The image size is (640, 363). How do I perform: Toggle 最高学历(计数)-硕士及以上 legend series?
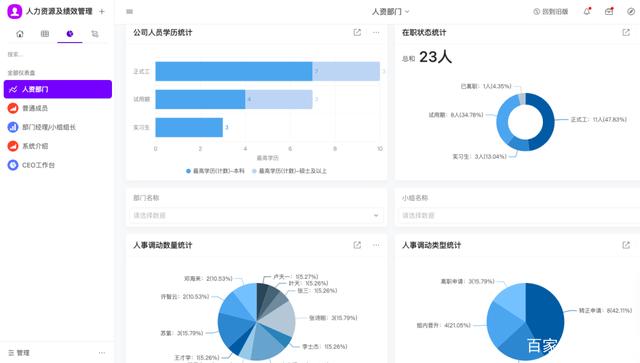[x=289, y=171]
